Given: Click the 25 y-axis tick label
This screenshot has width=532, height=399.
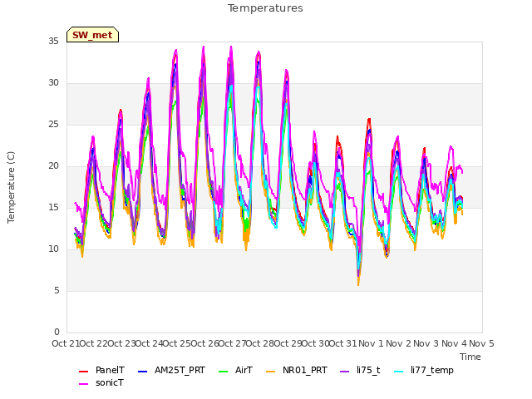Looking at the screenshot, I should (53, 125).
